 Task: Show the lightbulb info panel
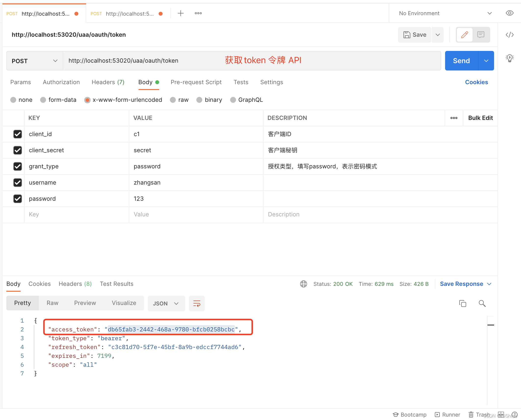[509, 58]
